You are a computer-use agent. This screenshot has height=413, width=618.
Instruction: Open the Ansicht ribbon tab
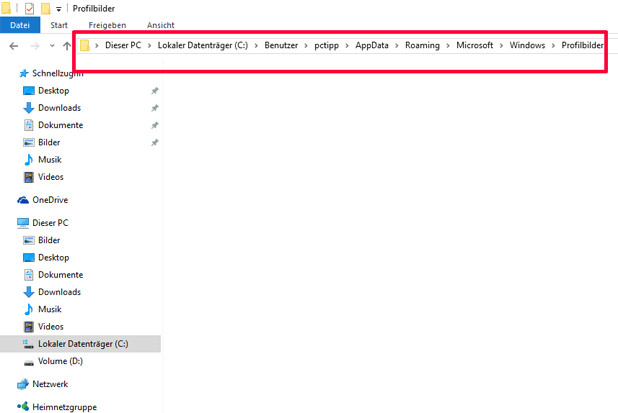pos(160,25)
